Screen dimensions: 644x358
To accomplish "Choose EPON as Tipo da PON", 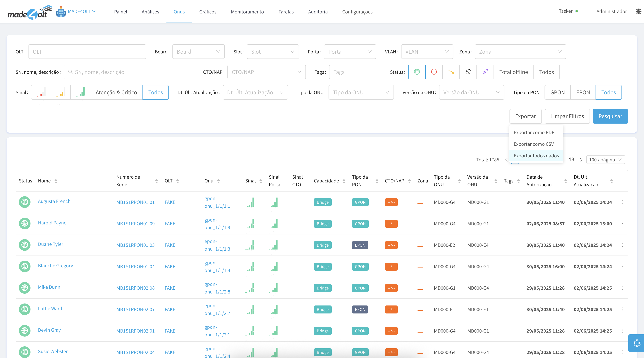I will 583,92.
